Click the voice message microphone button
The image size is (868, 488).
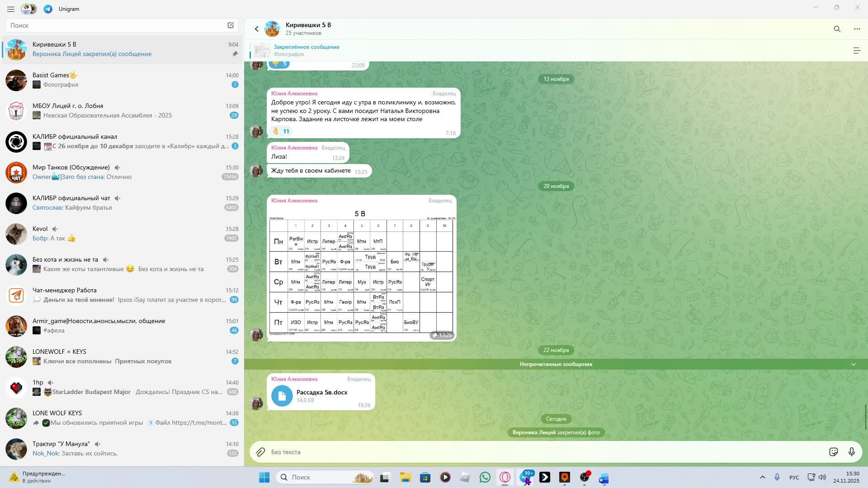[852, 452]
